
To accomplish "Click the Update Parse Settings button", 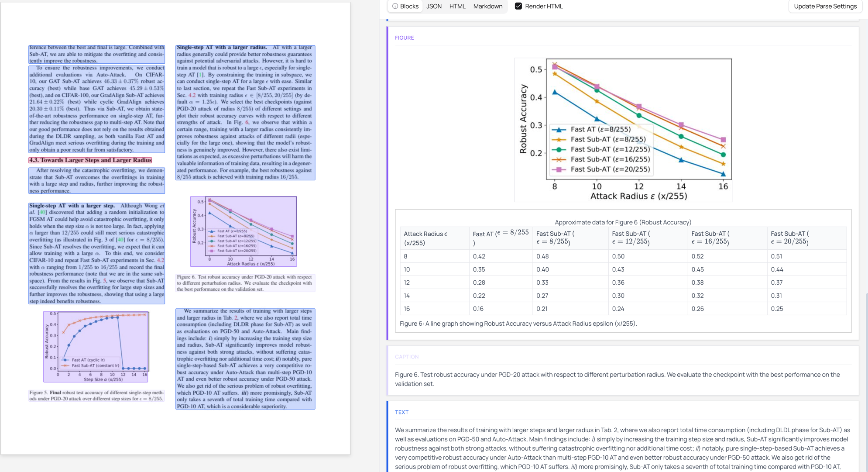I will click(x=825, y=6).
